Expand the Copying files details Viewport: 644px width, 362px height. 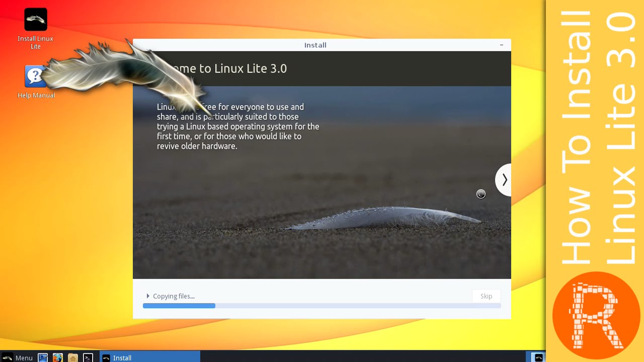tap(148, 296)
